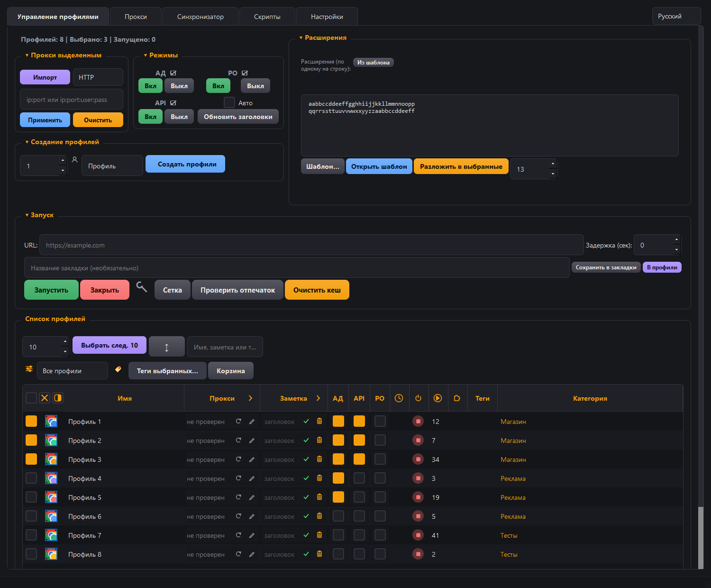Check the select-all box in table header
This screenshot has height=588, width=711.
point(31,398)
